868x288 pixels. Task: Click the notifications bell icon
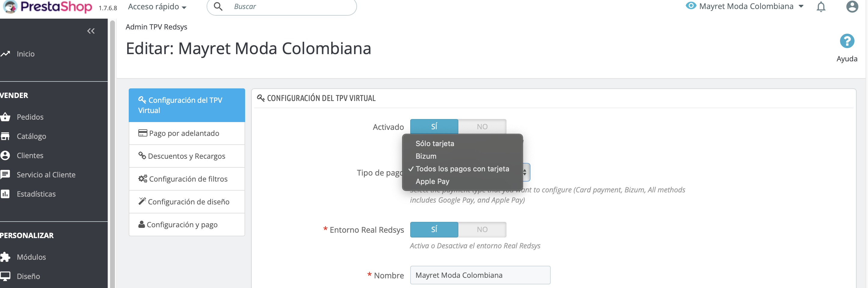(x=821, y=7)
